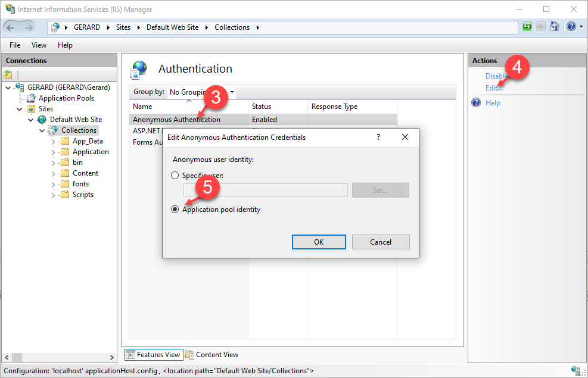
Task: Click the connect icon in Connections toolbar
Action: click(x=8, y=74)
